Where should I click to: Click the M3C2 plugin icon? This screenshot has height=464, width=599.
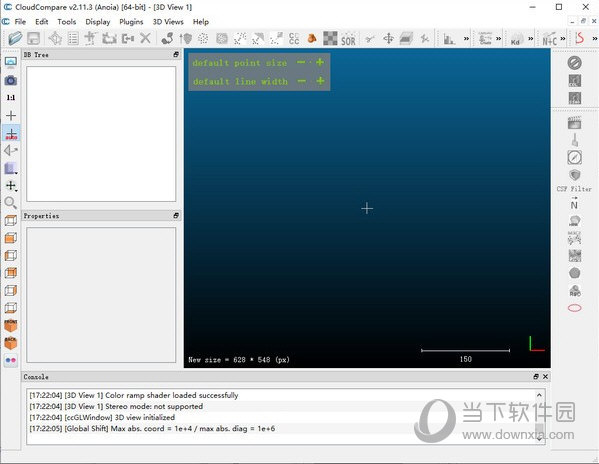click(x=574, y=238)
